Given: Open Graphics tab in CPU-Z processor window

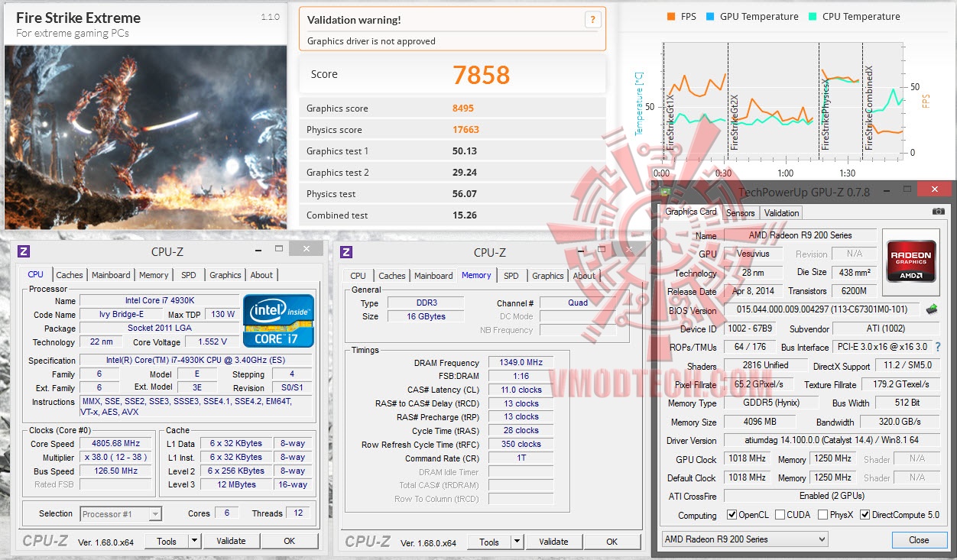Looking at the screenshot, I should [225, 275].
